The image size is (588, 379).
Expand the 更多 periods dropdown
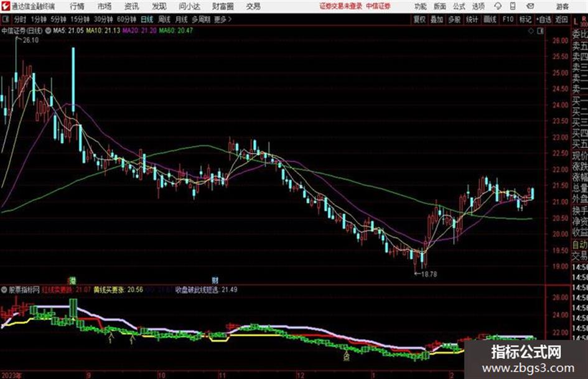pyautogui.click(x=223, y=19)
